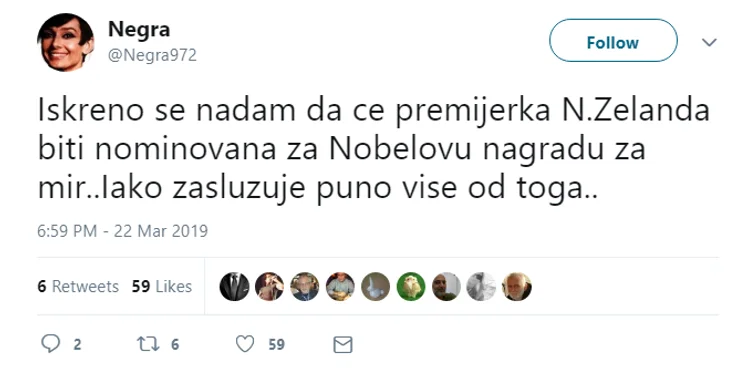
Task: Open the green-background liker avatar
Action: [x=411, y=287]
